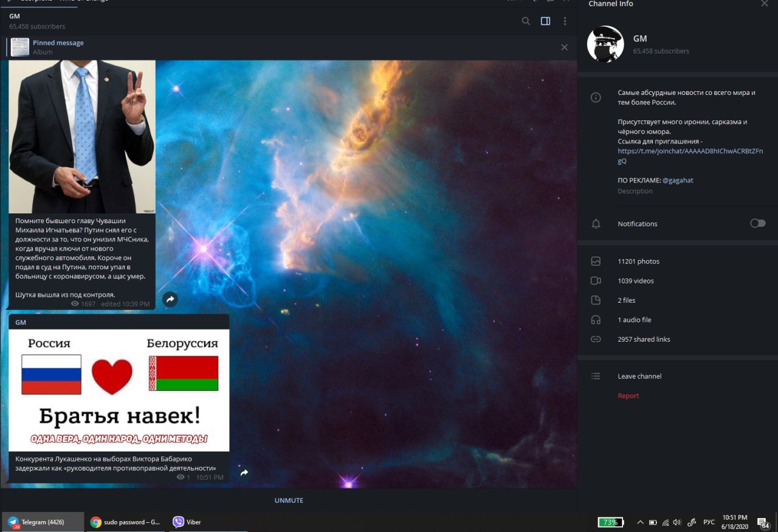Click the Бабарико news caption text
The image size is (778, 532).
116,463
